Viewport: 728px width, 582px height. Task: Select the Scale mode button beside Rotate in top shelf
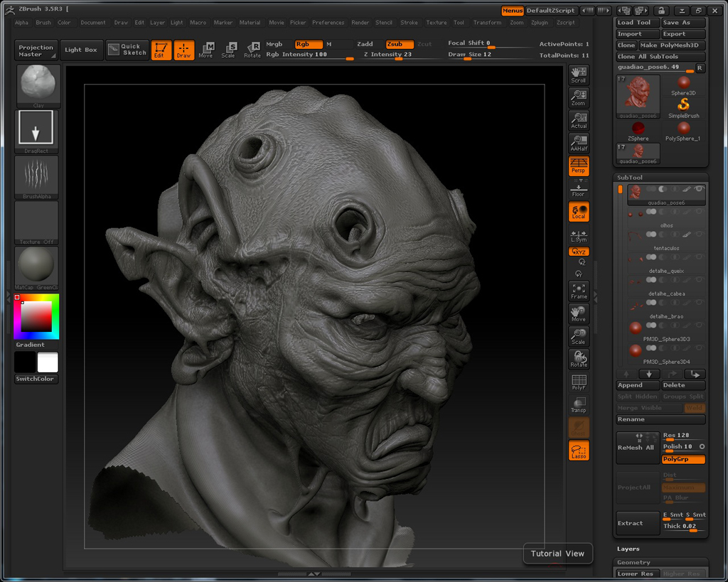point(228,50)
